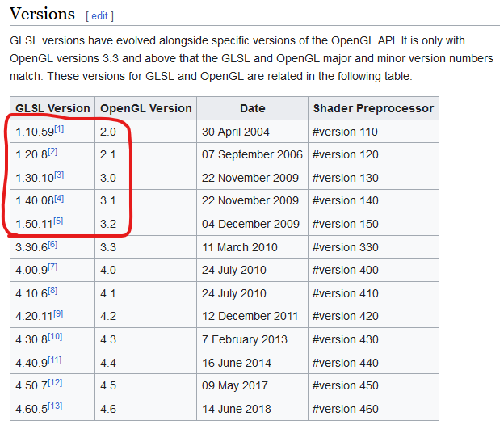This screenshot has width=504, height=429.
Task: Click OpenGL version cell '4.1'
Action: tap(146, 293)
